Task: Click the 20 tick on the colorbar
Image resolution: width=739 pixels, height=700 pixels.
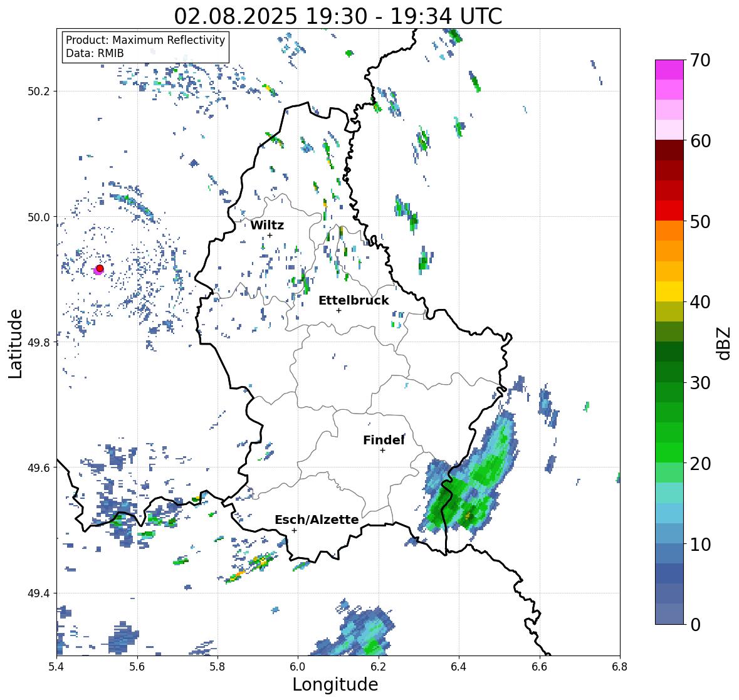Action: 700,463
